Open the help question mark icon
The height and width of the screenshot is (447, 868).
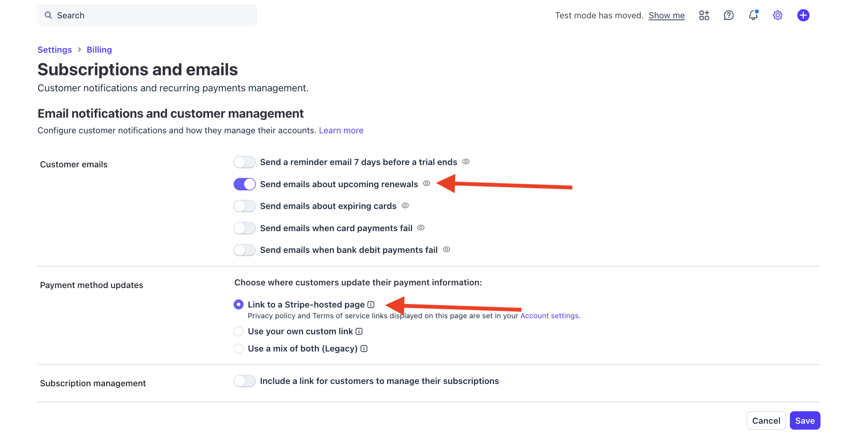pyautogui.click(x=729, y=15)
